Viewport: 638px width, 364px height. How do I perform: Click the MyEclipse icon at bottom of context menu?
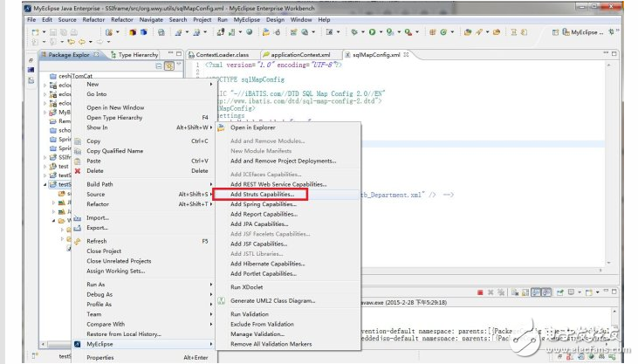point(78,344)
